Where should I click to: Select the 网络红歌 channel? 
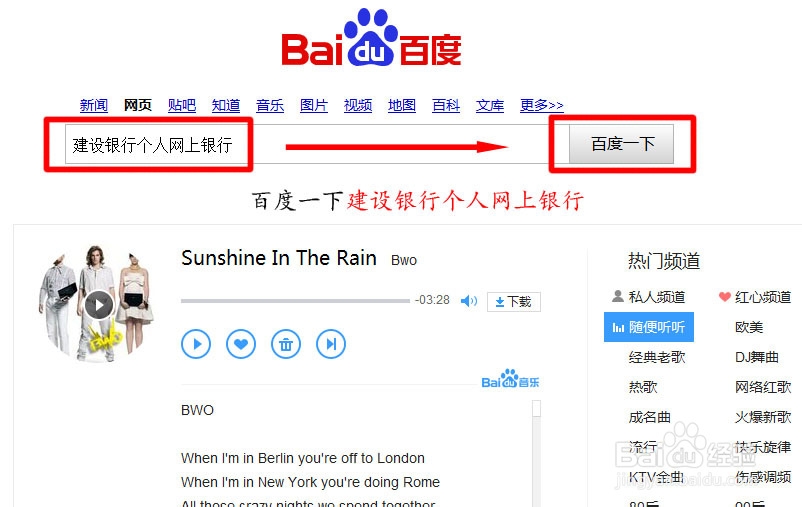pyautogui.click(x=763, y=387)
